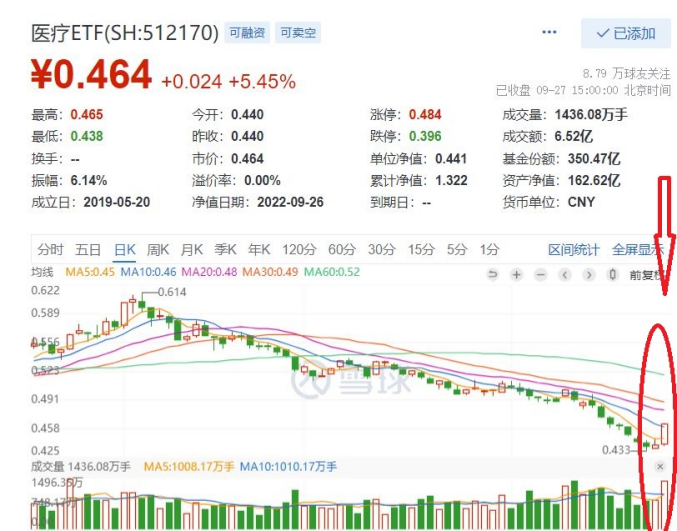Select the 月K chart tab
This screenshot has width=677, height=531.
click(192, 250)
